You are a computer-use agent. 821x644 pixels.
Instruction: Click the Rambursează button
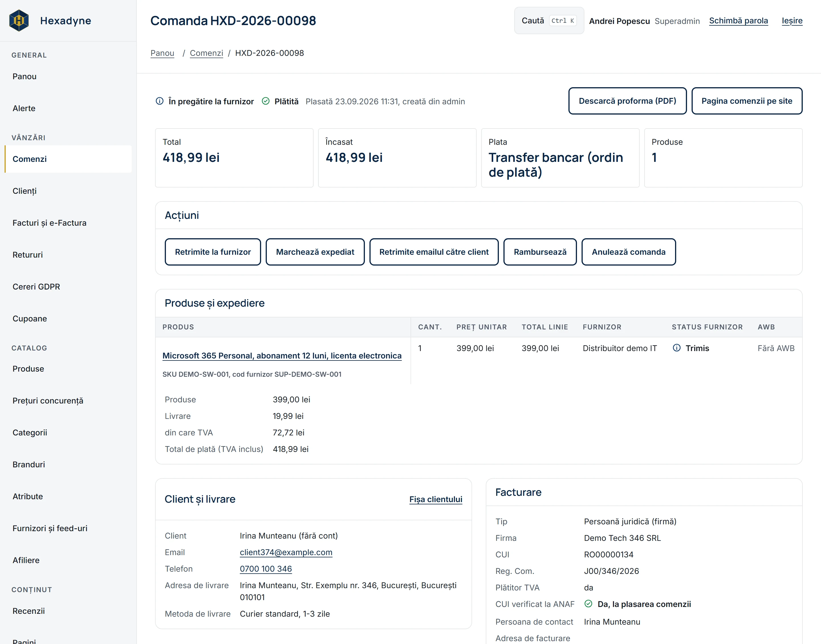pos(540,252)
